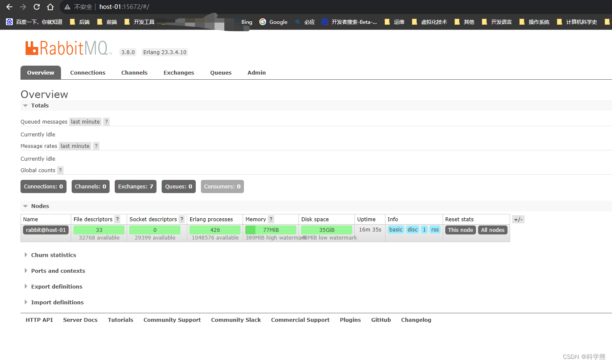This screenshot has width=612, height=364.
Task: Click the basic info tag
Action: pos(396,230)
